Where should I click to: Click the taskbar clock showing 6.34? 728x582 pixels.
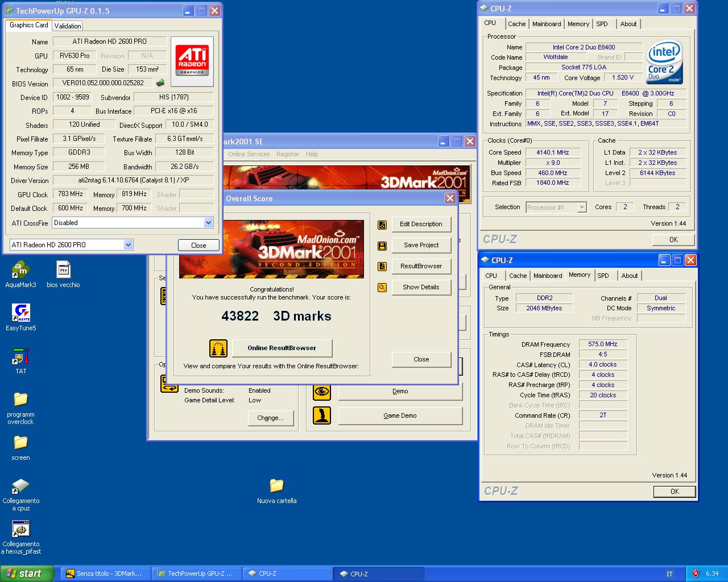[712, 574]
